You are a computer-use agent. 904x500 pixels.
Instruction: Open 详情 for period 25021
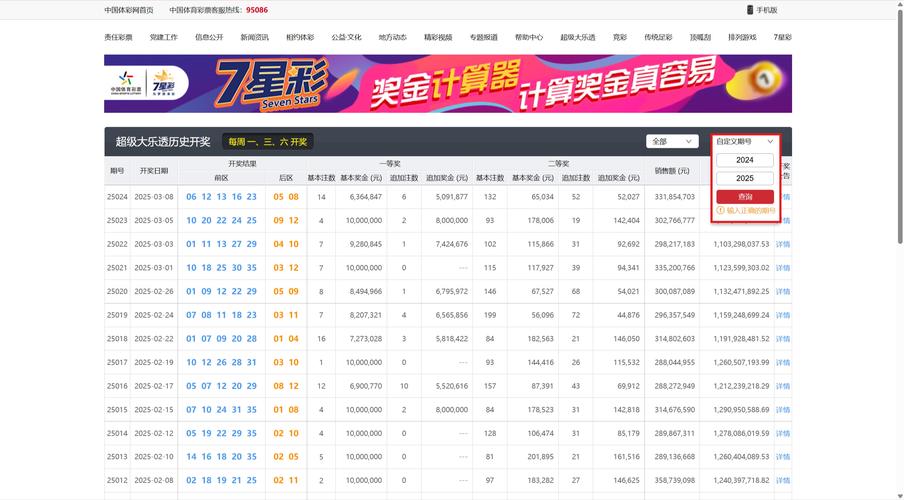[783, 268]
